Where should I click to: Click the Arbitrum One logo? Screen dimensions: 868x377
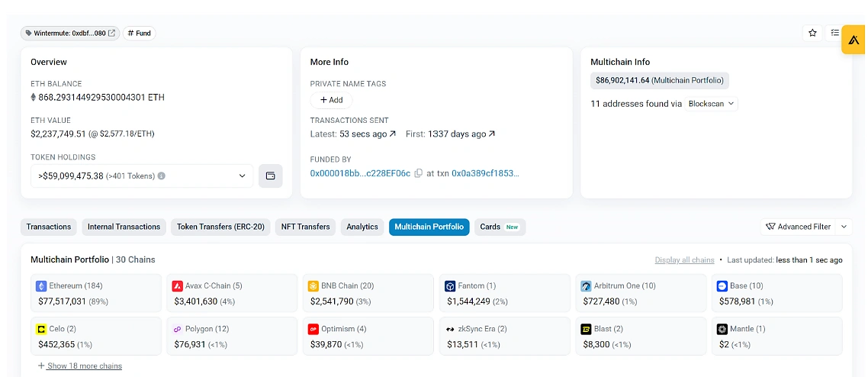click(586, 286)
